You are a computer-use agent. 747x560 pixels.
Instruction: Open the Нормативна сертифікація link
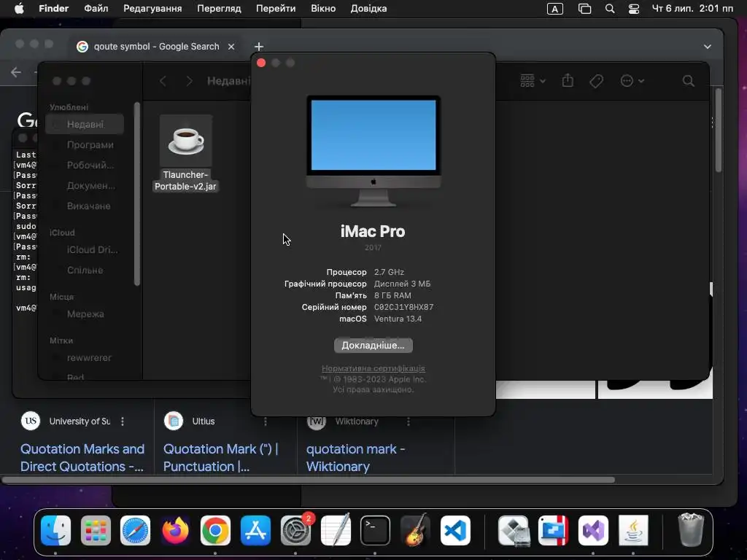tap(373, 368)
